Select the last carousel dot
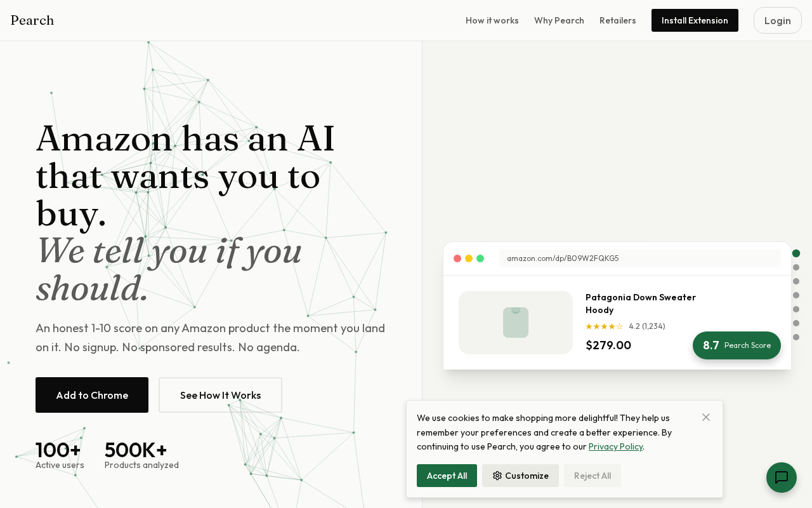 (796, 337)
